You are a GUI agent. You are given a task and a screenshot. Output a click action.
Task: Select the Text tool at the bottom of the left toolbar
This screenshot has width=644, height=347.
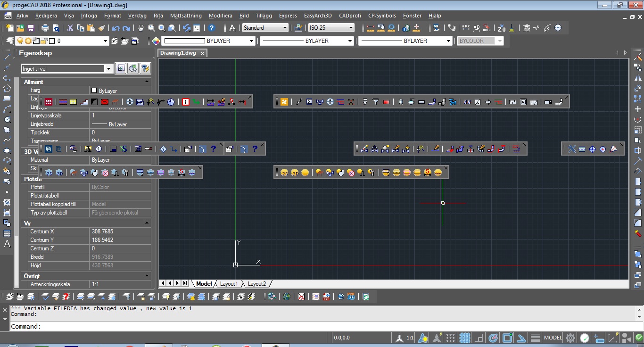(x=7, y=244)
